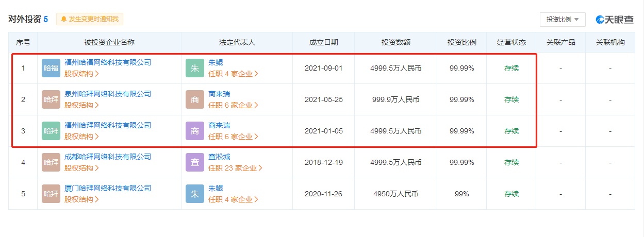Image resolution: width=644 pixels, height=237 pixels.
Task: Expand 股权结构 under 福州哈拜网络科技有限公司
Action: [81, 137]
